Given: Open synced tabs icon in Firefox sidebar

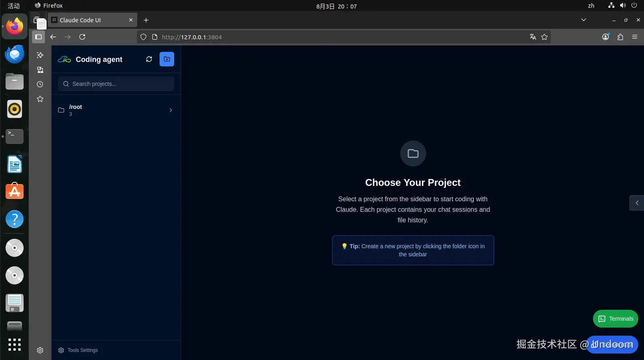Looking at the screenshot, I should coord(40,70).
